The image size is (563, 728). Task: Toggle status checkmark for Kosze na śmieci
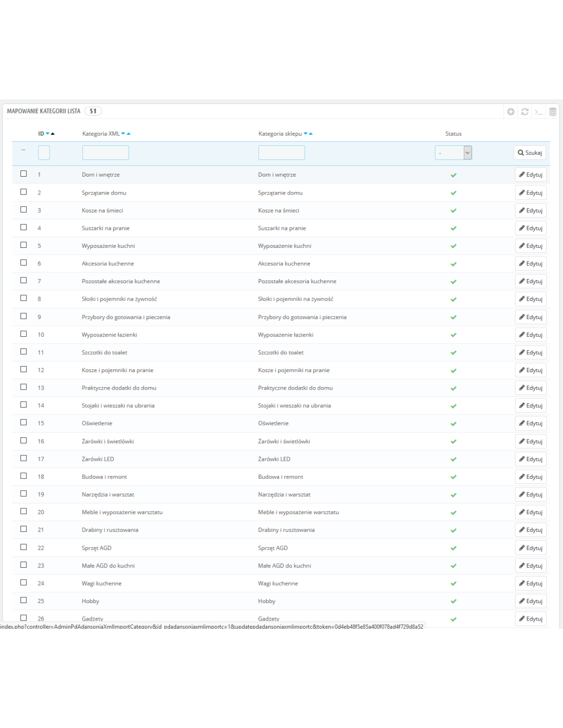pos(453,210)
